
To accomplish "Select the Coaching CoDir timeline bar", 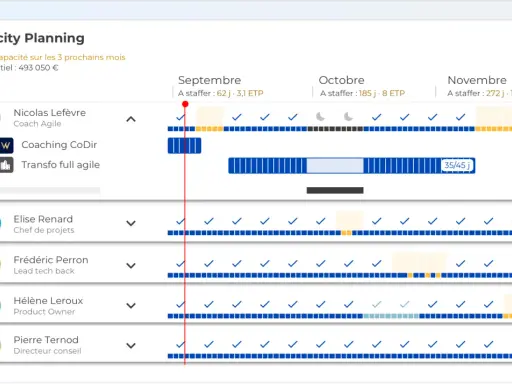I will click(x=184, y=146).
